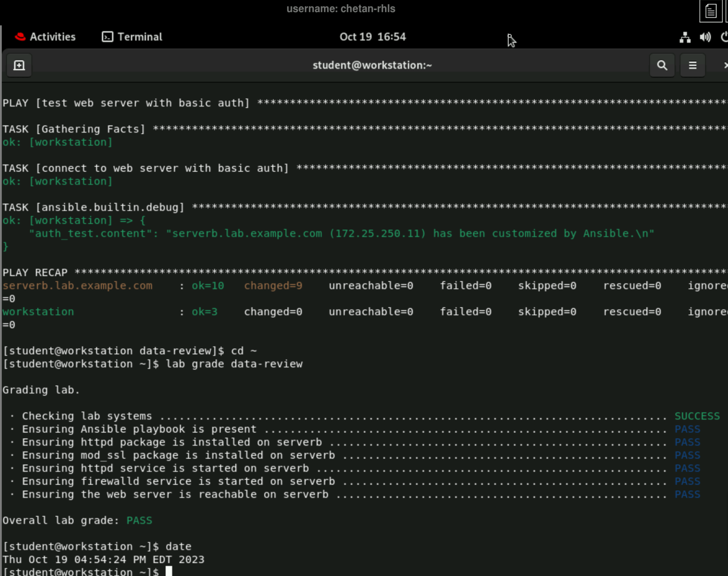Viewport: 728px width, 576px height.
Task: Click the terminal glyph icon in the top bar
Action: tap(107, 37)
